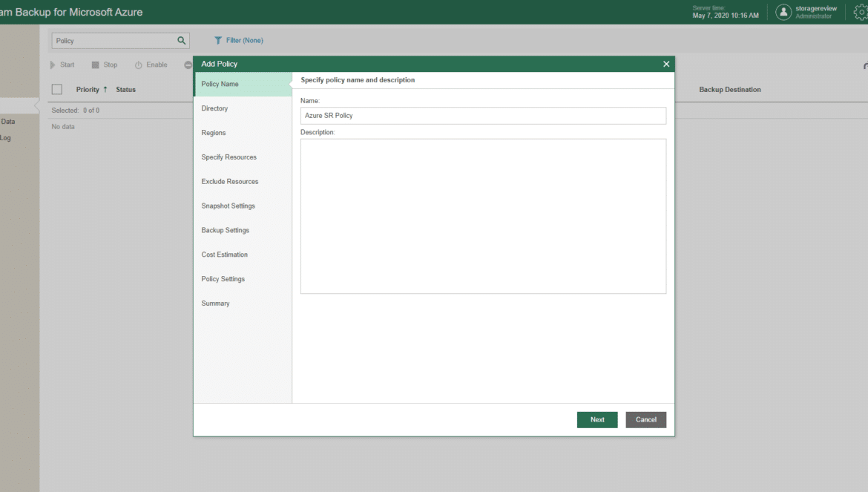Open the storagereview account menu
The image size is (868, 492).
816,12
